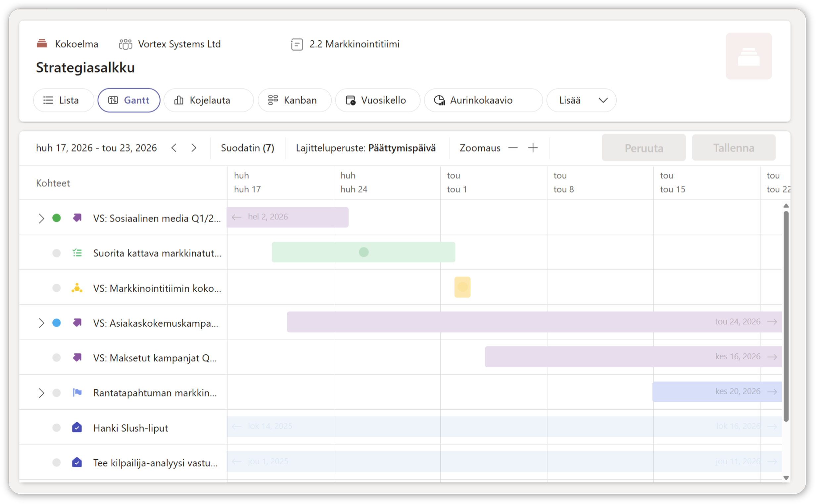The width and height of the screenshot is (816, 504).
Task: Open the Suodatin (7) filter
Action: coord(247,148)
